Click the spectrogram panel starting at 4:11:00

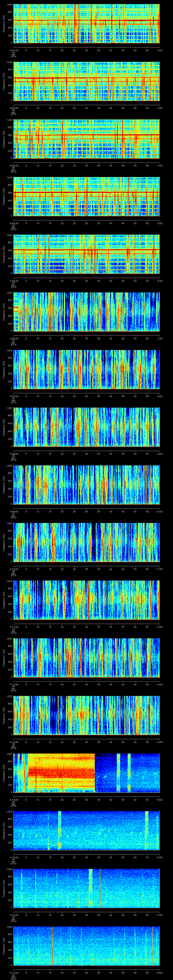coord(86,600)
